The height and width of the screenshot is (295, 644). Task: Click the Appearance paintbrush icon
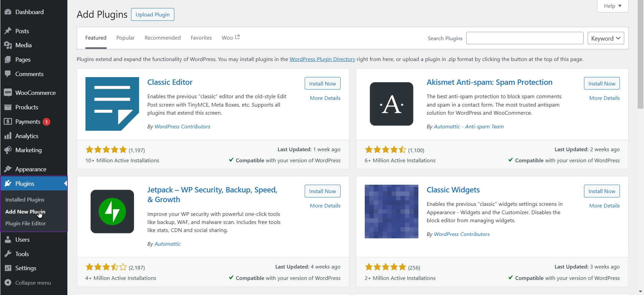coord(8,169)
